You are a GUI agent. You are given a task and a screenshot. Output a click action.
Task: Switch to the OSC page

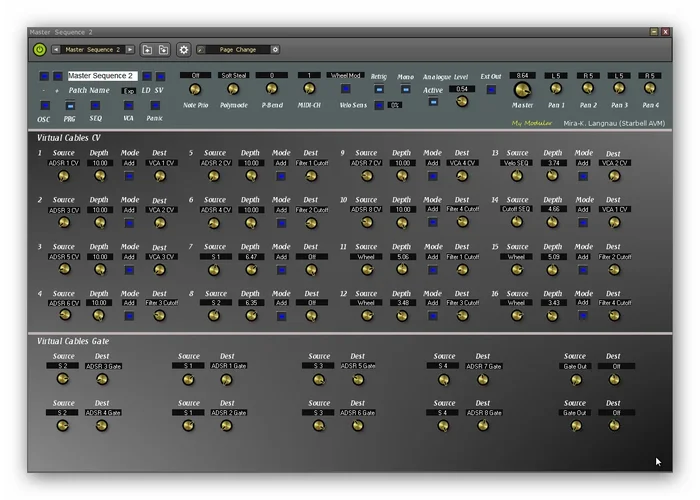(44, 105)
